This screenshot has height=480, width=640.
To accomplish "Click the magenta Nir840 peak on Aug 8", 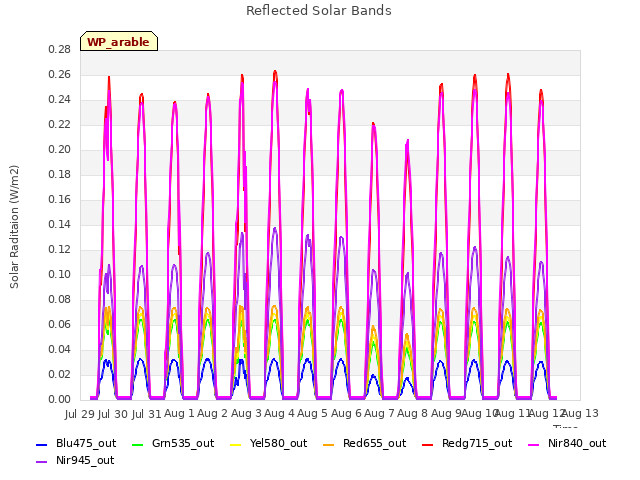I will click(407, 142).
